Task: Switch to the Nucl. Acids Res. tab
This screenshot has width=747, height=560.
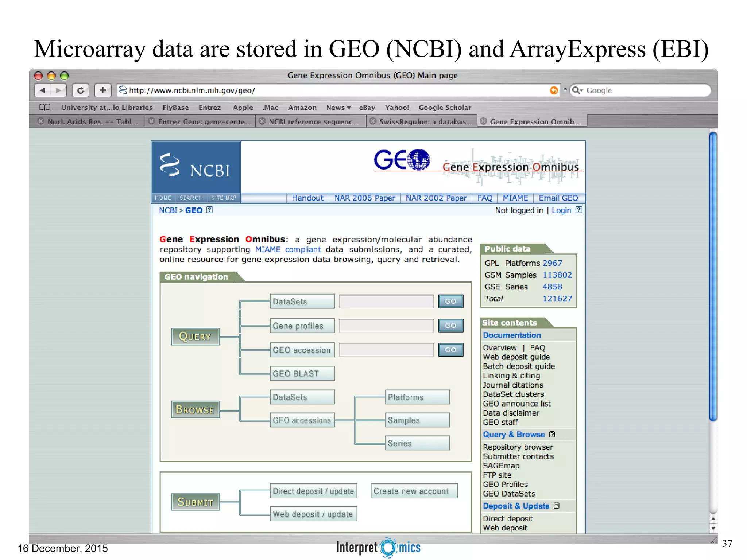Action: pos(93,121)
